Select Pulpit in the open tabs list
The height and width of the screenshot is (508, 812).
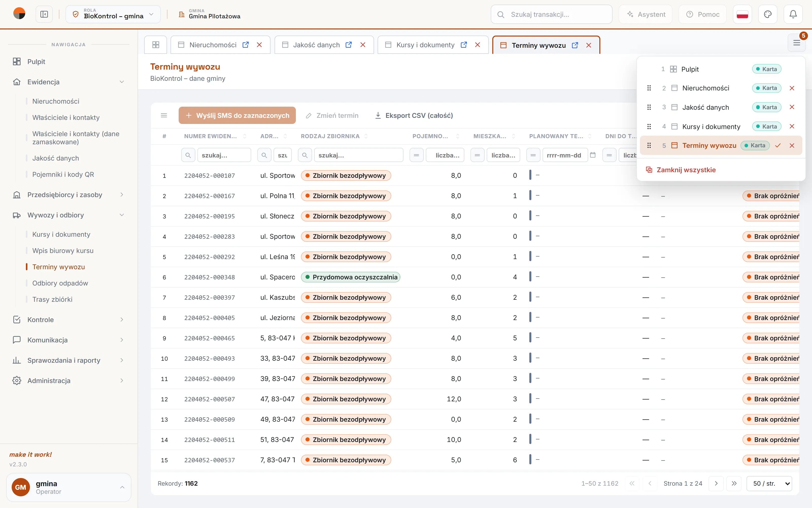pyautogui.click(x=690, y=69)
